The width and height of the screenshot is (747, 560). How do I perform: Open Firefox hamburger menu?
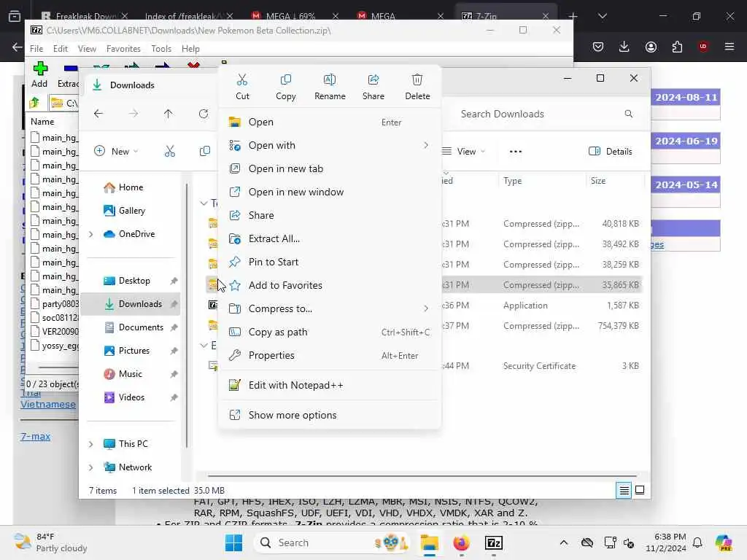pyautogui.click(x=729, y=47)
